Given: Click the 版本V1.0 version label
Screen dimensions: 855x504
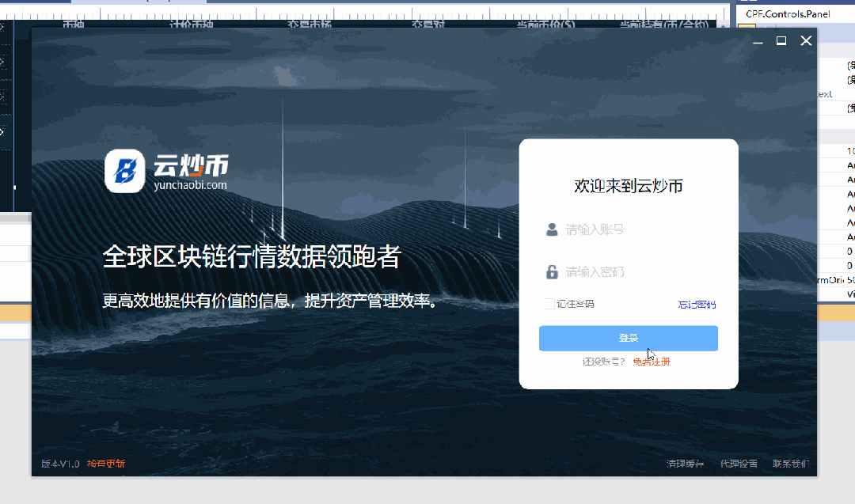Looking at the screenshot, I should pos(60,464).
